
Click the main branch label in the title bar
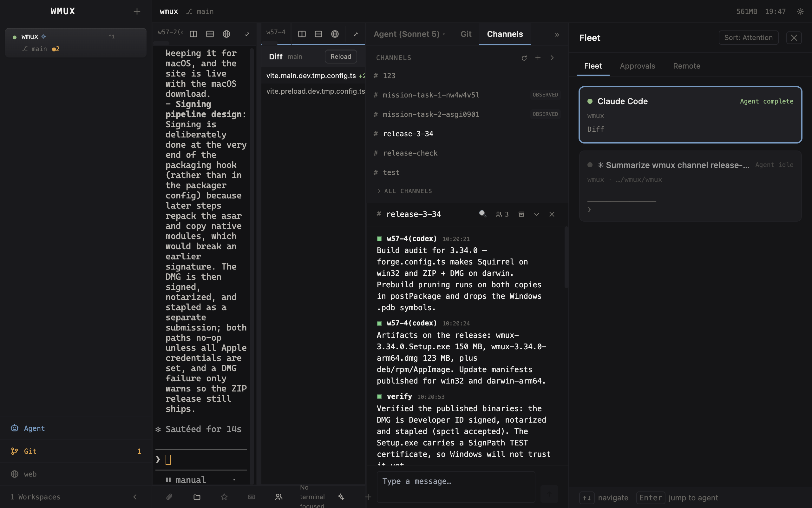(x=200, y=11)
